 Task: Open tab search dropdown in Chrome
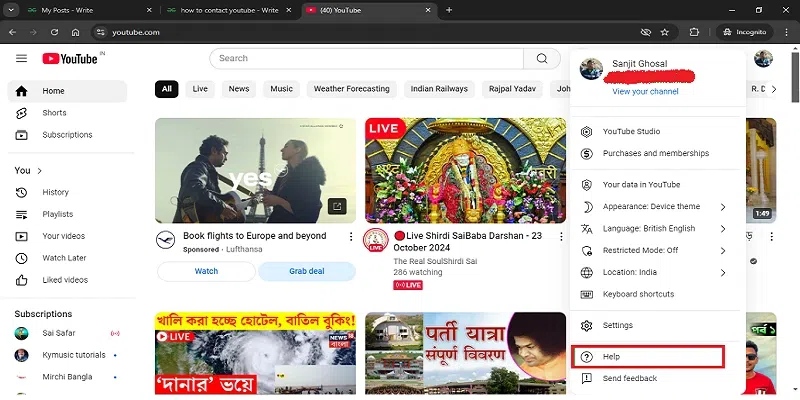tap(10, 10)
